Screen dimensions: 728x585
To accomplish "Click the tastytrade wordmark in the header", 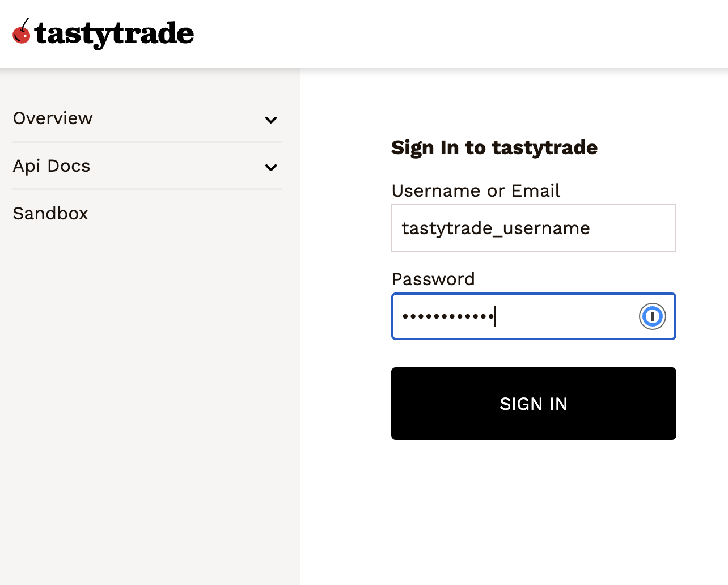I will (x=113, y=34).
